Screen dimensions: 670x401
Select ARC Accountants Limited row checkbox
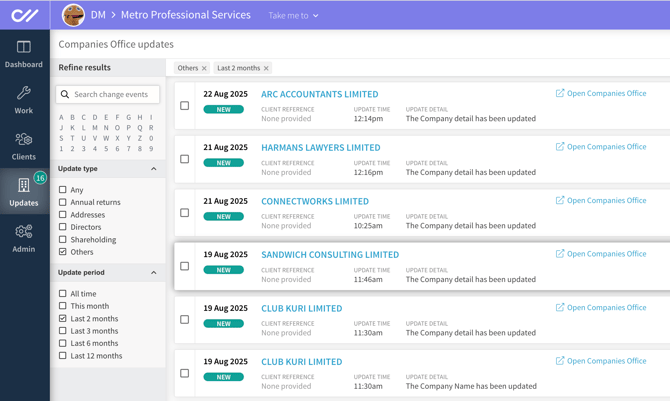coord(185,106)
